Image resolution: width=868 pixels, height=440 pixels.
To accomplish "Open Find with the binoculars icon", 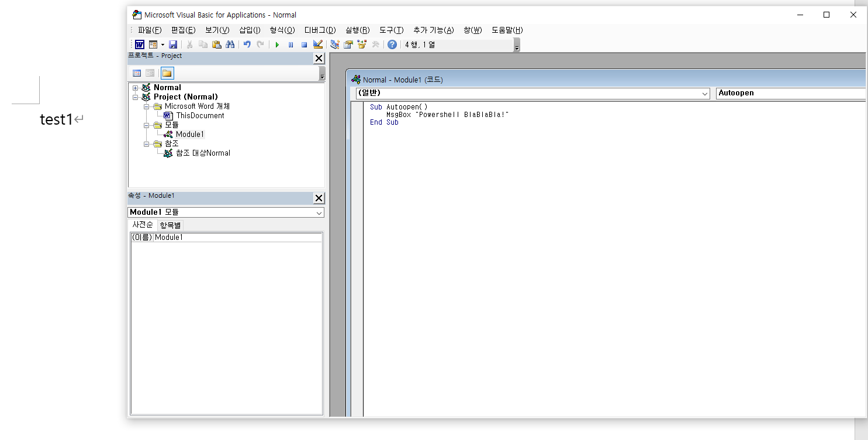I will point(230,44).
